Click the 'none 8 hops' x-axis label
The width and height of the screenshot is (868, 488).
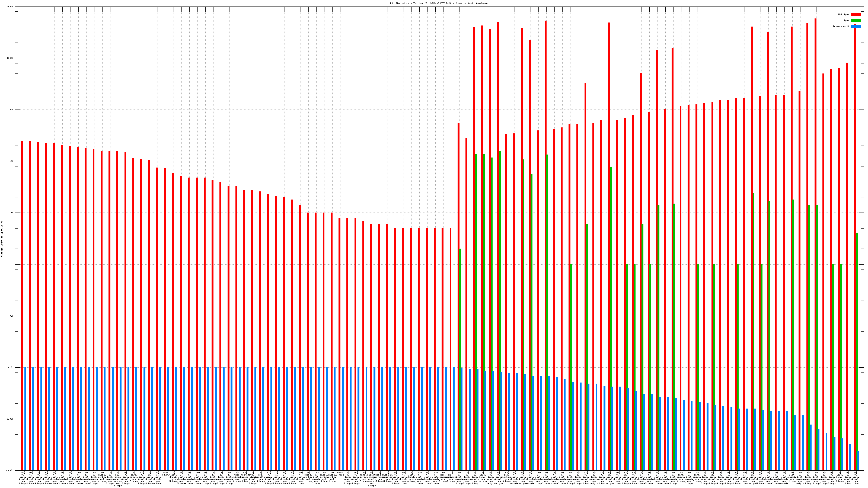point(165,474)
